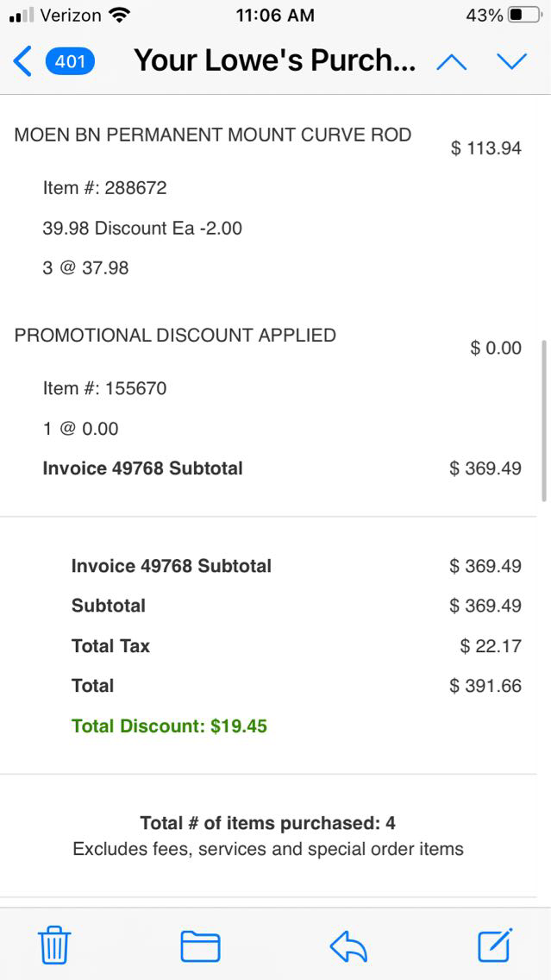Tap the 11:06 AM clock

tap(274, 15)
